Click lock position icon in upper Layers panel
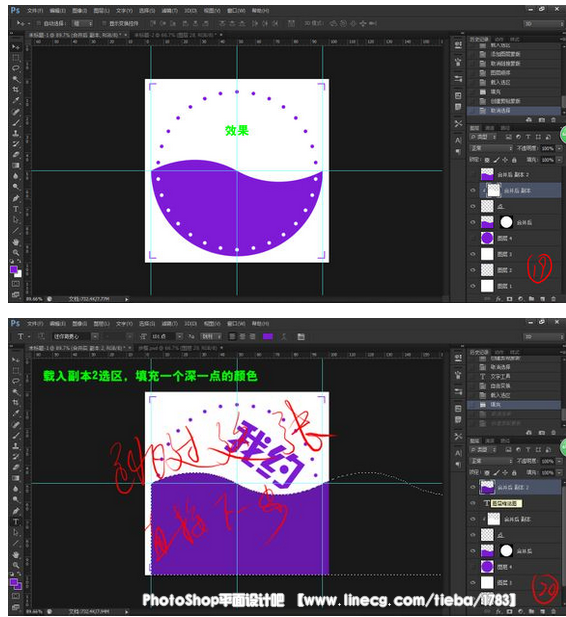Image resolution: width=566 pixels, height=617 pixels. coord(505,160)
